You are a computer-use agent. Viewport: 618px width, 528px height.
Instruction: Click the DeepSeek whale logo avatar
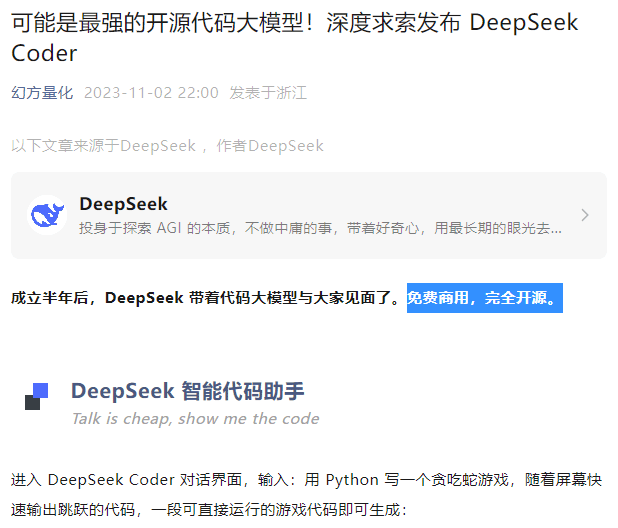47,215
